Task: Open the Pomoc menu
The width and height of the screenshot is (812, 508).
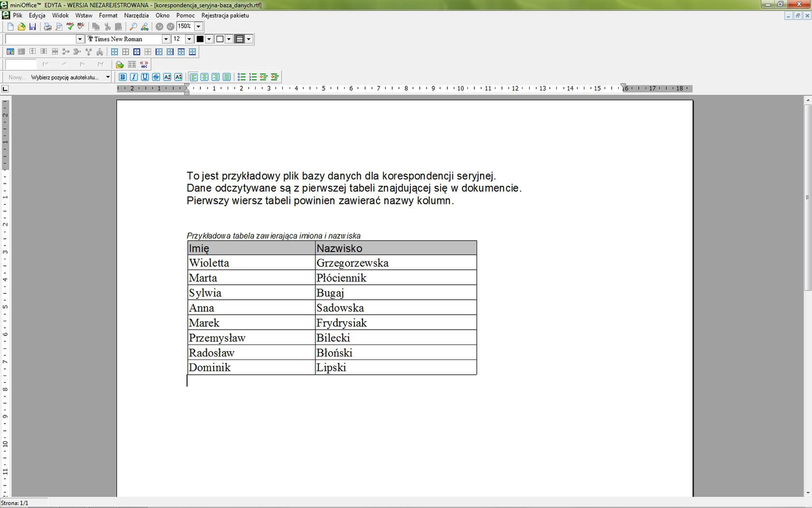Action: coord(186,15)
